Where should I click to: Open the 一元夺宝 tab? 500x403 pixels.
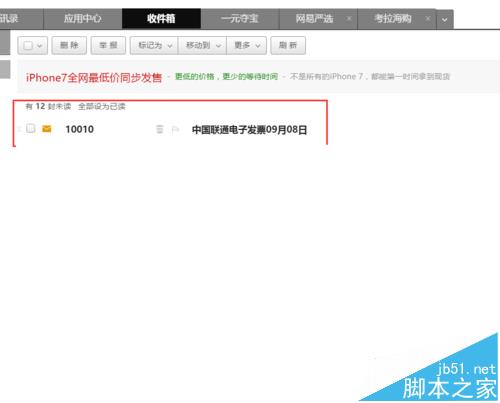(240, 19)
